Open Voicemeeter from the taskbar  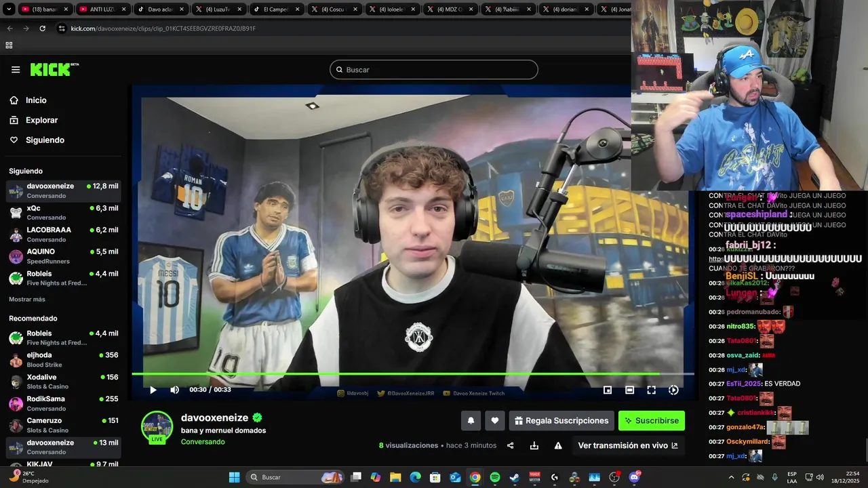(x=535, y=477)
